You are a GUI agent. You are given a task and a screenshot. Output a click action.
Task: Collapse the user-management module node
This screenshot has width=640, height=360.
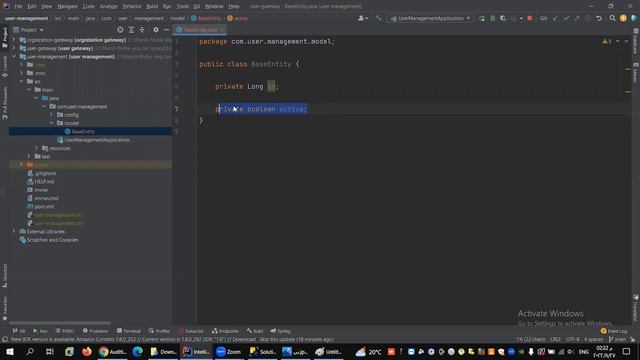(x=14, y=57)
